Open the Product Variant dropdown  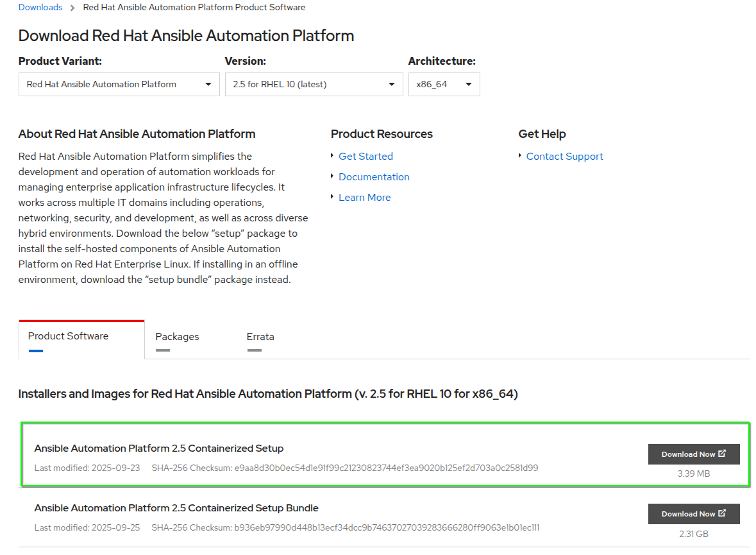[x=119, y=85]
